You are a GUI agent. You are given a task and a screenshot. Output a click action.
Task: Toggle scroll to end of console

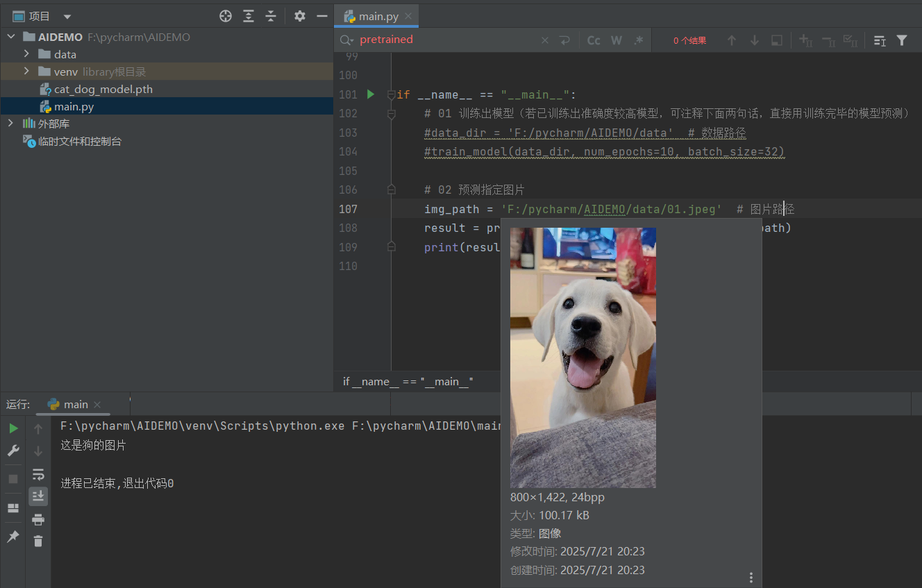pos(38,496)
